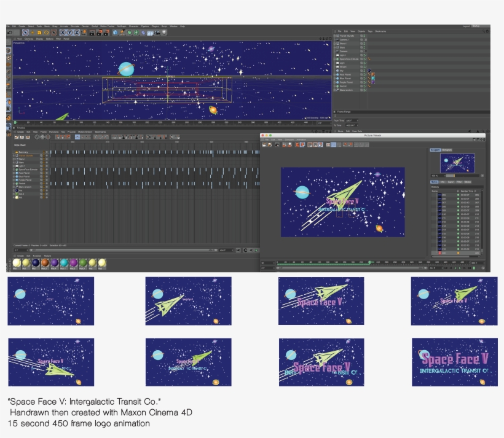Image resolution: width=504 pixels, height=438 pixels.
Task: Open the Render menu
Action: [x=85, y=26]
